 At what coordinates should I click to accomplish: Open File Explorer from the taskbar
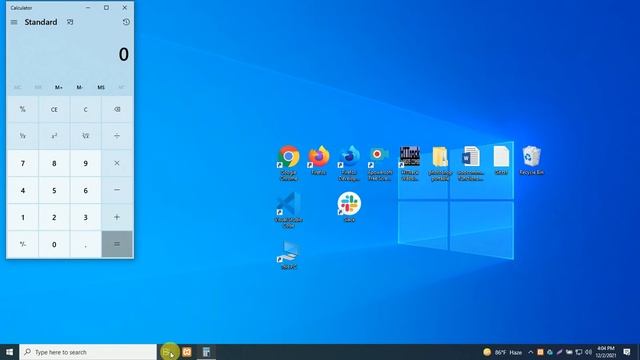coord(168,352)
